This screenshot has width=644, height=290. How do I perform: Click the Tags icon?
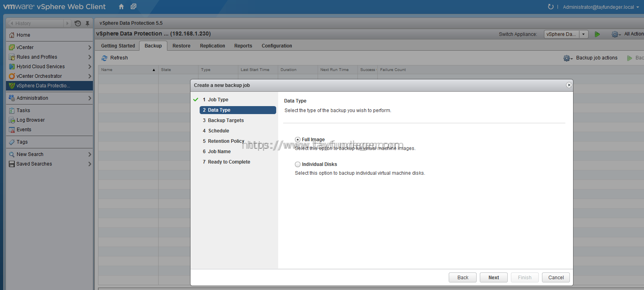[12, 142]
